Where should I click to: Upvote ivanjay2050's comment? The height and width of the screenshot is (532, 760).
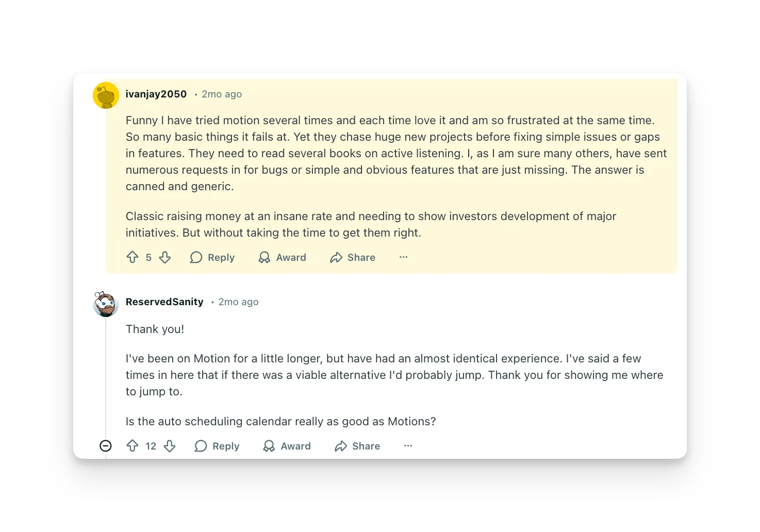(133, 257)
